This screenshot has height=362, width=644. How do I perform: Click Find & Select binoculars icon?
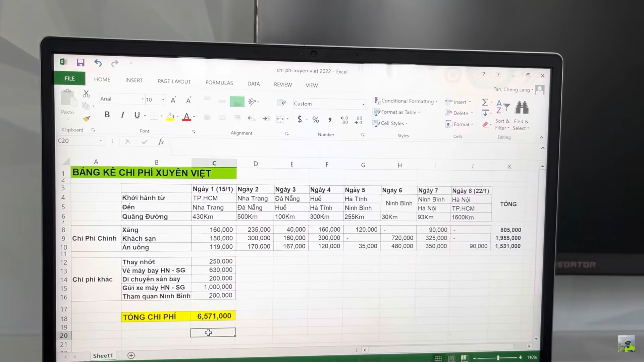[521, 108]
